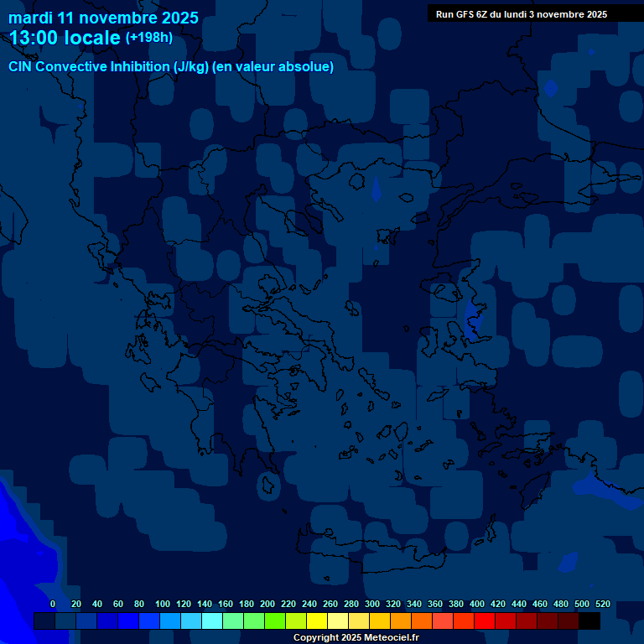Pick the cyan swatch at 140
The width and height of the screenshot is (644, 644).
pos(211,621)
